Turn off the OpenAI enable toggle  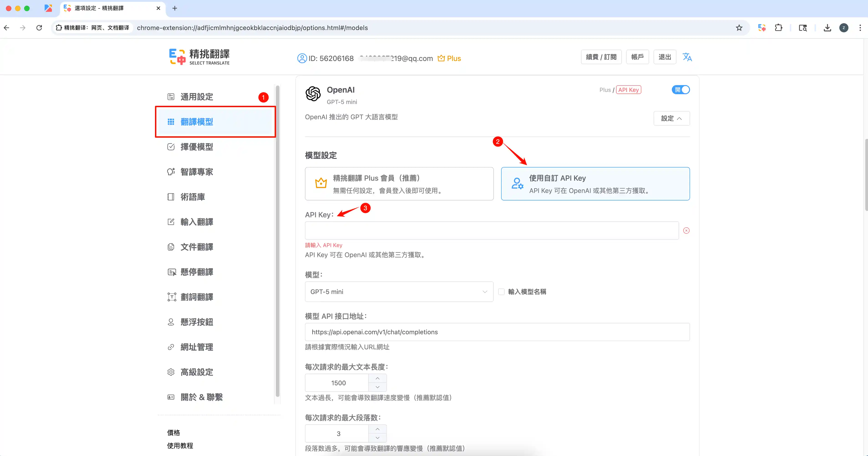(680, 90)
